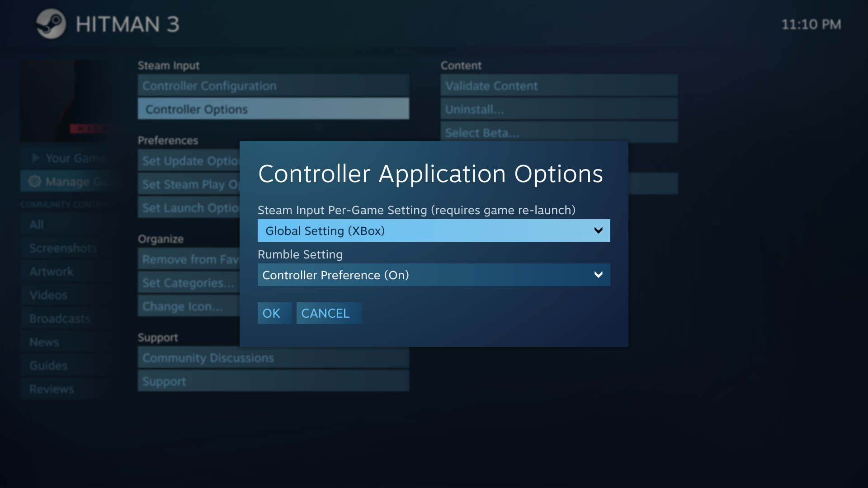868x488 pixels.
Task: Click the 11:10 PM clock display
Action: (811, 25)
